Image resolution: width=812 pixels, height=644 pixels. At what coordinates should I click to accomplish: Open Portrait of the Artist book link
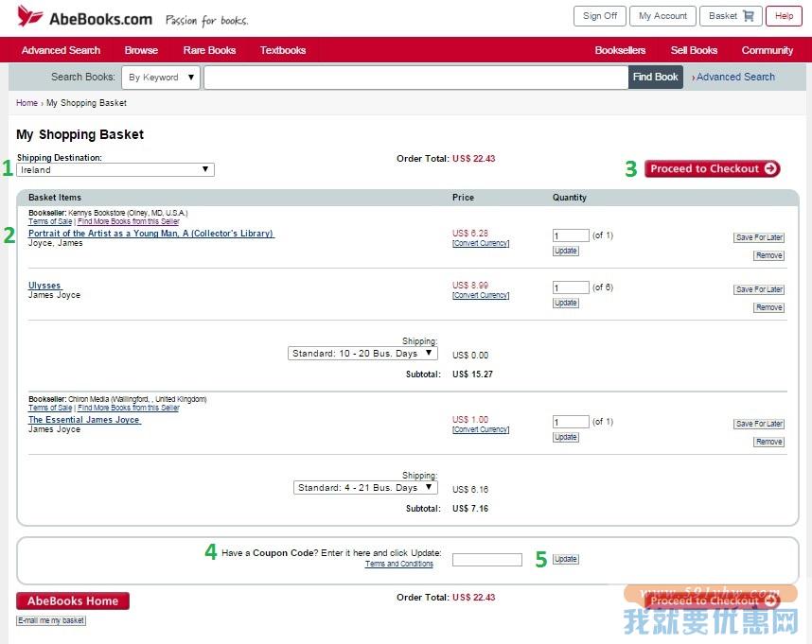coord(151,234)
